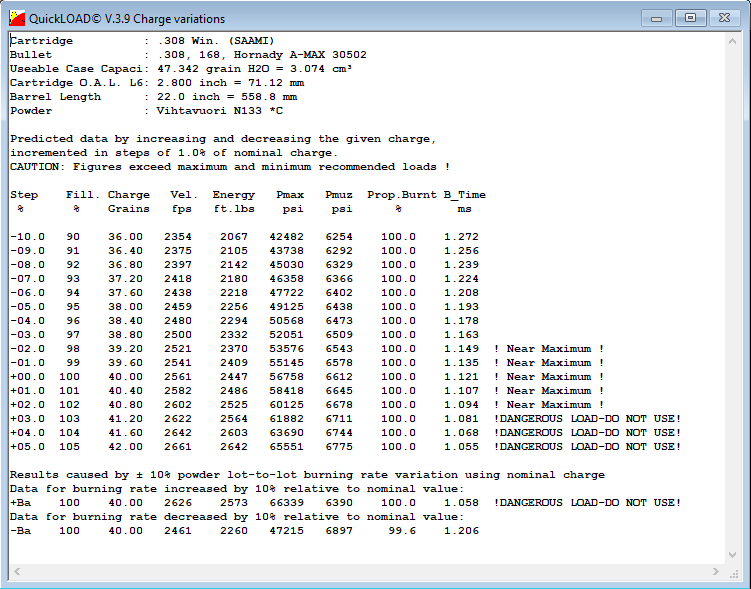Screen dimensions: 751x589
Task: Click the '-10.0' step row label
Action: click(27, 237)
